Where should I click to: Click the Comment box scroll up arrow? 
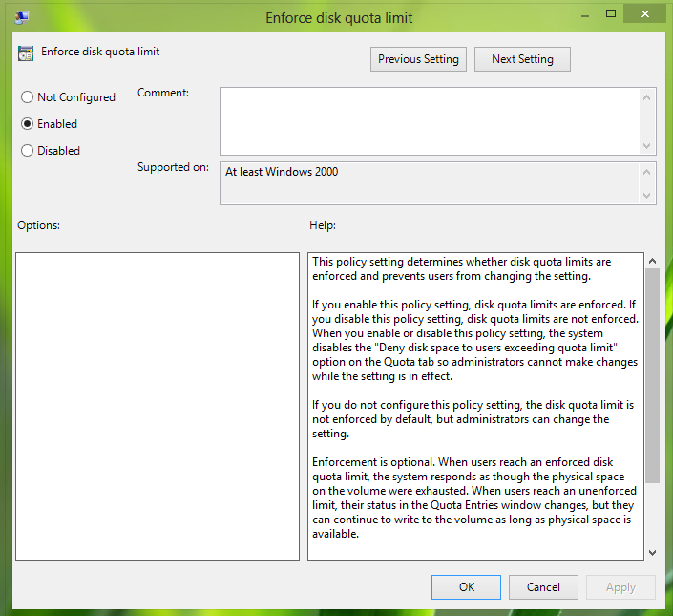647,97
